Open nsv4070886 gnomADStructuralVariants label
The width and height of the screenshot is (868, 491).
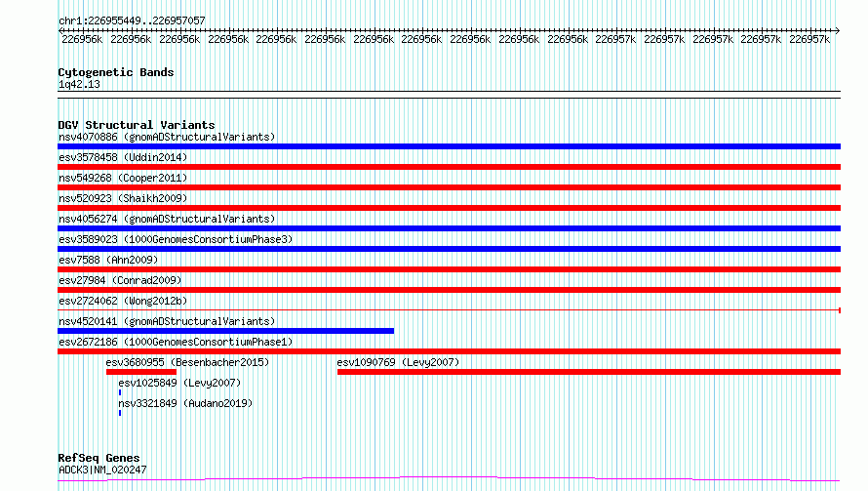click(167, 137)
